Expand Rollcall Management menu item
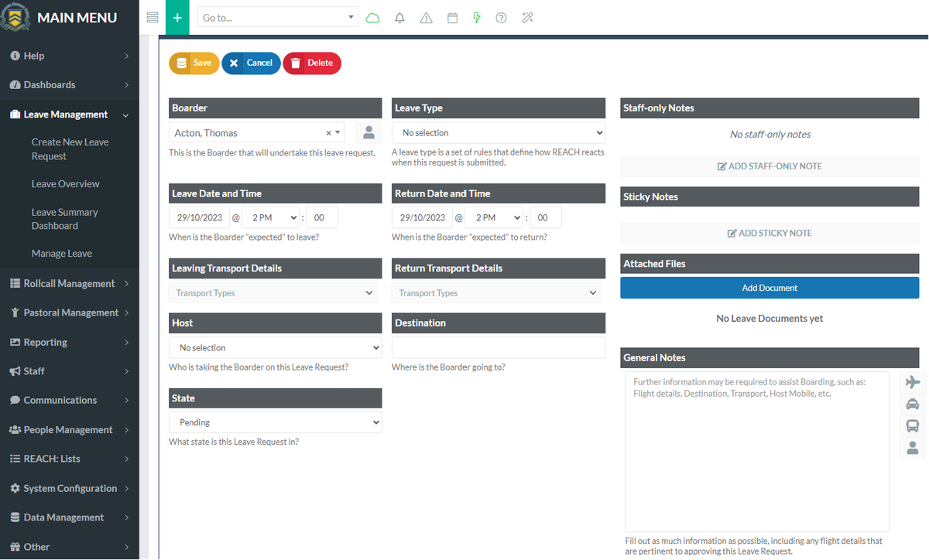This screenshot has width=929, height=560. coord(69,284)
